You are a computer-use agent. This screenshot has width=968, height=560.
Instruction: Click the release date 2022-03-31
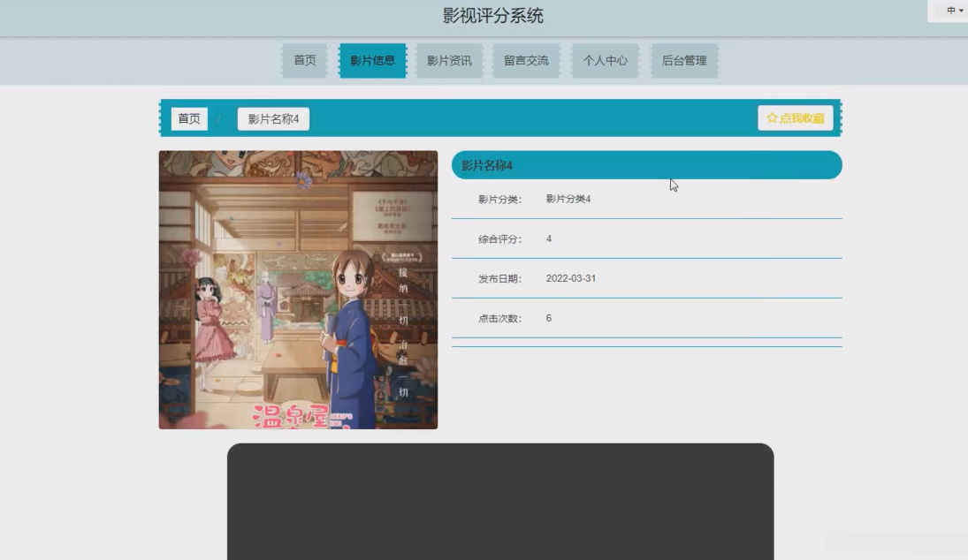[571, 279]
